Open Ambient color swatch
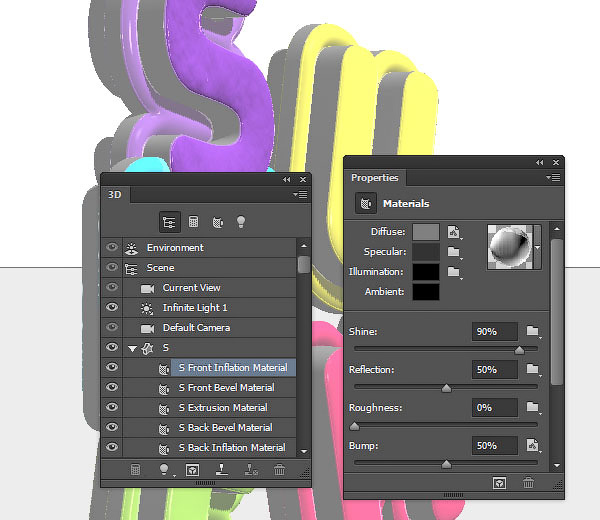 [426, 292]
